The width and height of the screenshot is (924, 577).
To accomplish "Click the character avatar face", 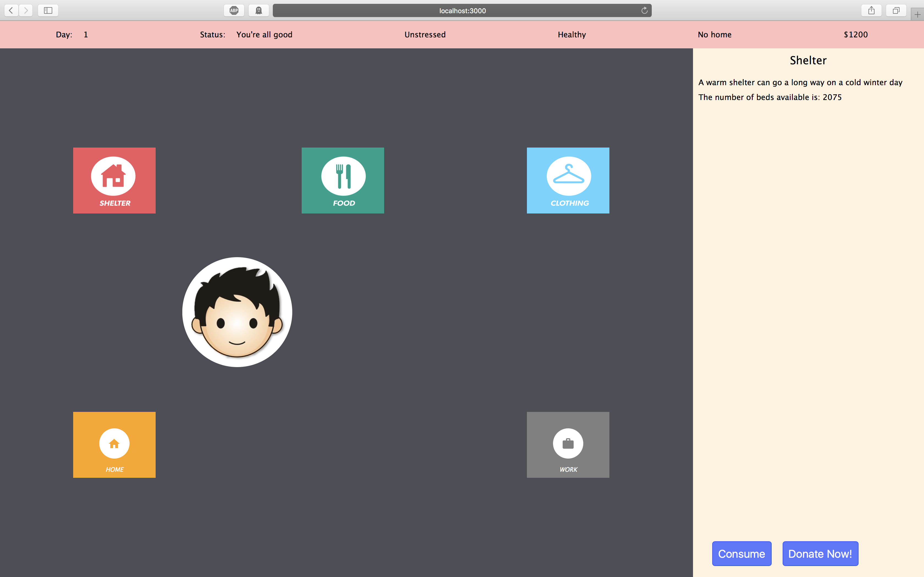I will pos(237,312).
